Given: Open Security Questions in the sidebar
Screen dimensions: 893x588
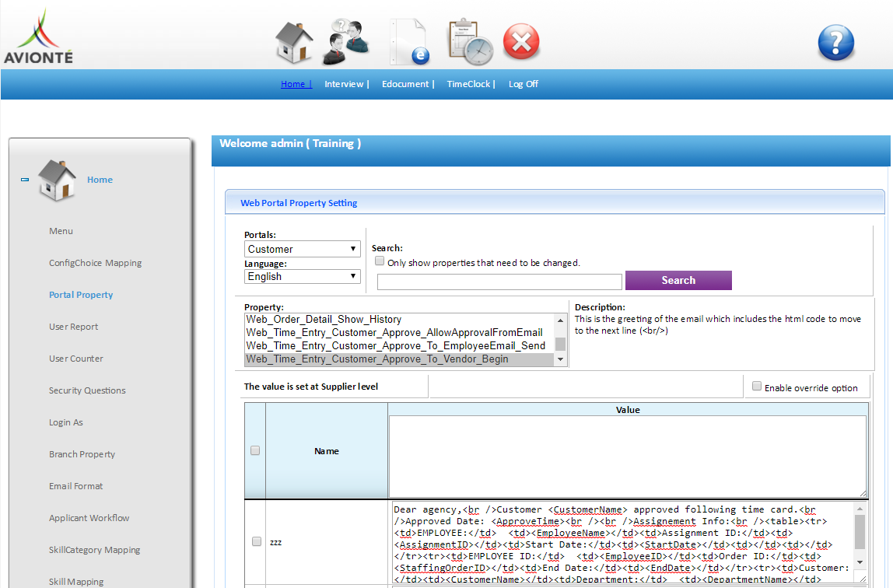Looking at the screenshot, I should coord(87,390).
